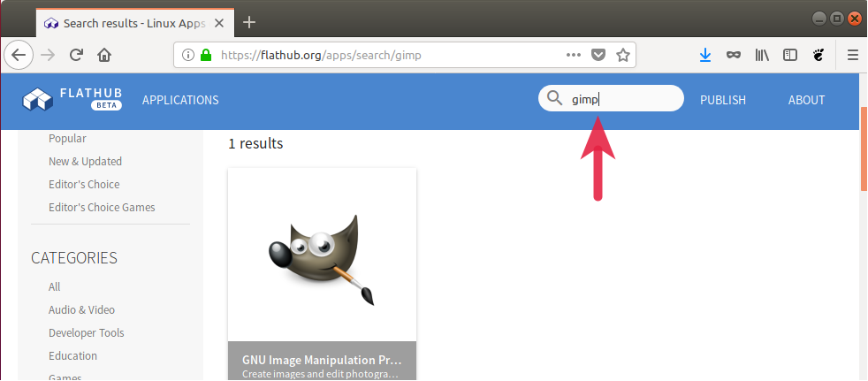
Task: Open the browser home page icon
Action: pos(104,55)
